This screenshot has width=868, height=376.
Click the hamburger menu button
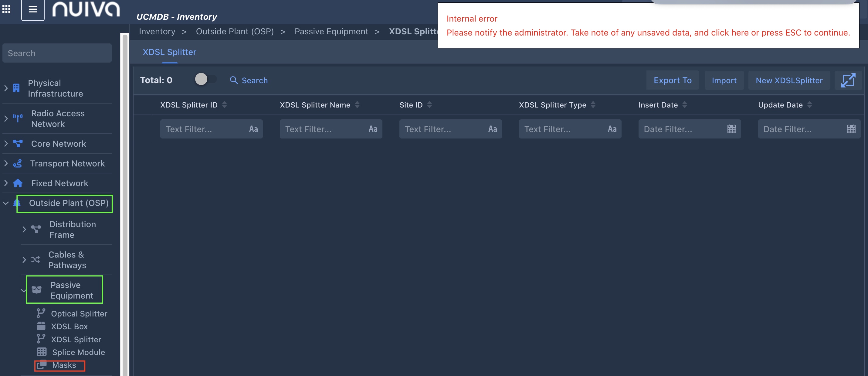33,9
